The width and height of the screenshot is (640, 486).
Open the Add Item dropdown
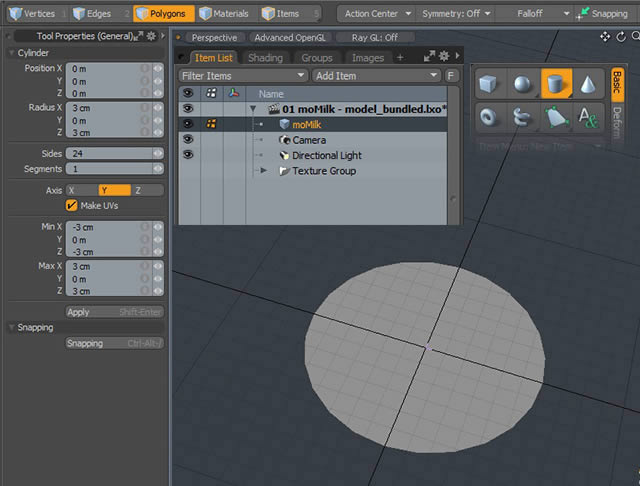coord(376,76)
